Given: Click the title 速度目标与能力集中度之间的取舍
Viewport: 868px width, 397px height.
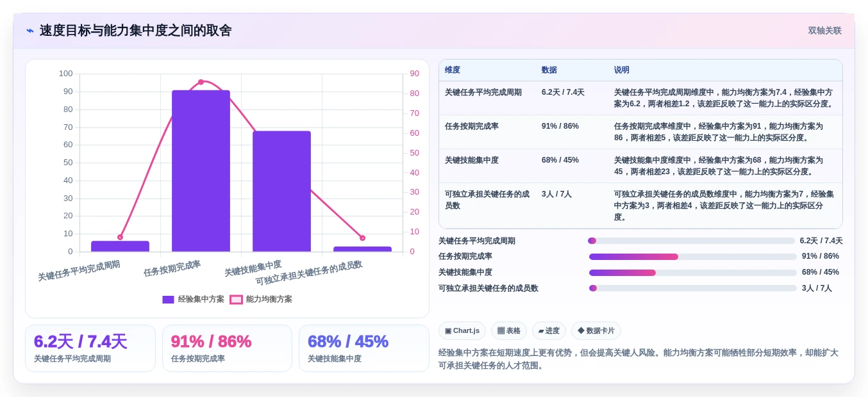Looking at the screenshot, I should 136,31.
